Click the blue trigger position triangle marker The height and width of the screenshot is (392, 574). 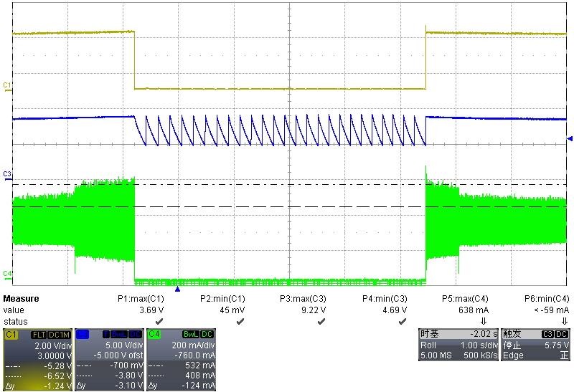click(x=177, y=288)
